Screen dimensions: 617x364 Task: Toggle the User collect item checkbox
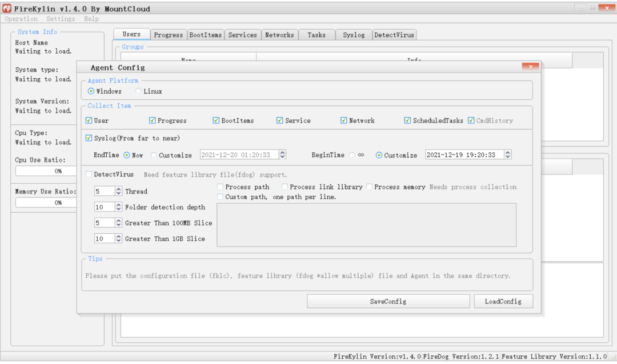click(89, 120)
